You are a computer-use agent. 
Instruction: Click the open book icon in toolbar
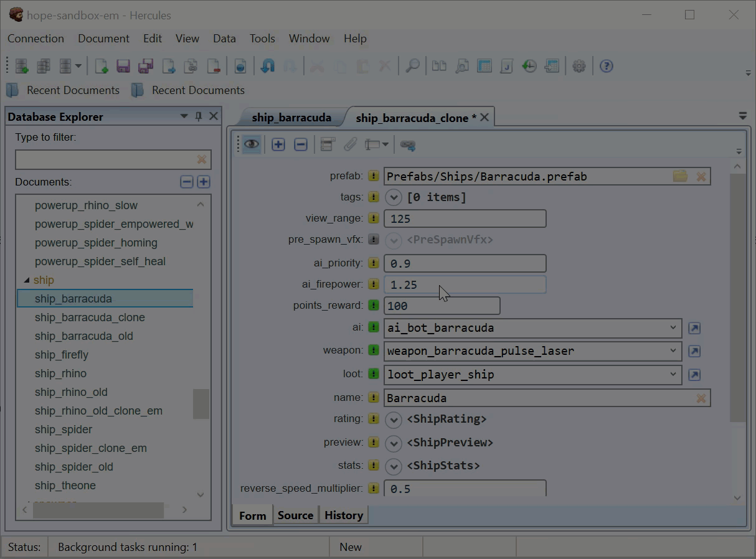(x=440, y=66)
